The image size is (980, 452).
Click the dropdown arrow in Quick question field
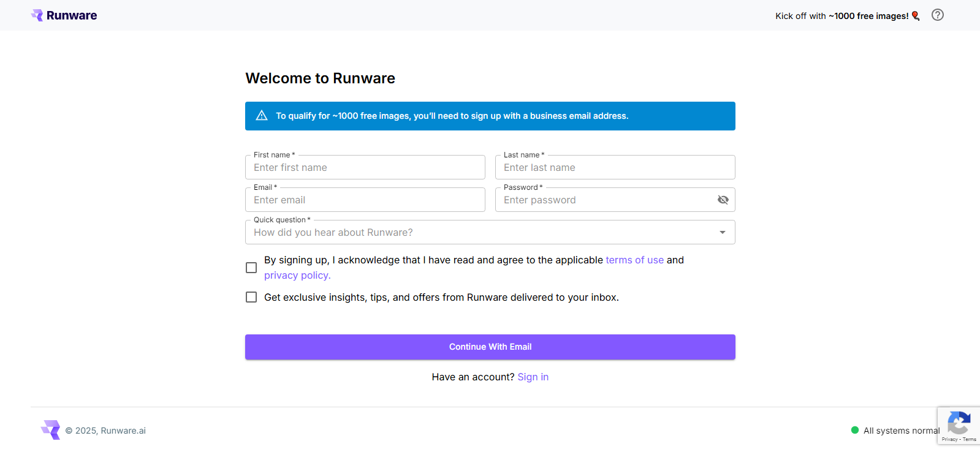pyautogui.click(x=723, y=232)
